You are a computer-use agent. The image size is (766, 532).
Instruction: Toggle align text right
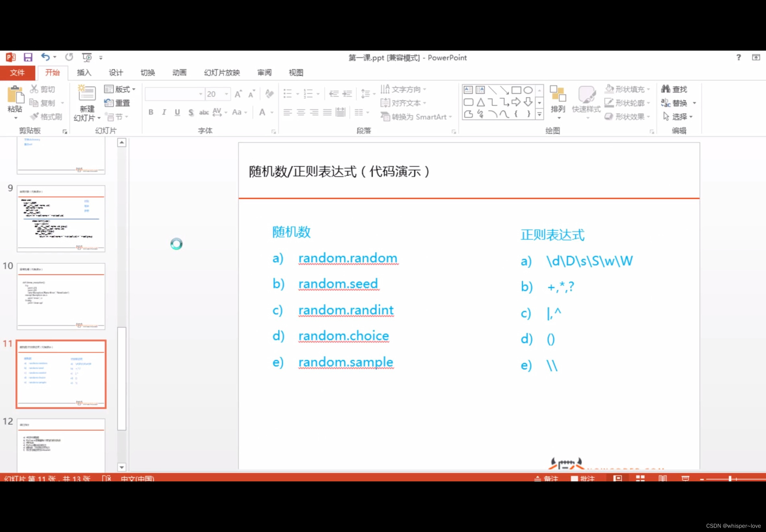314,112
